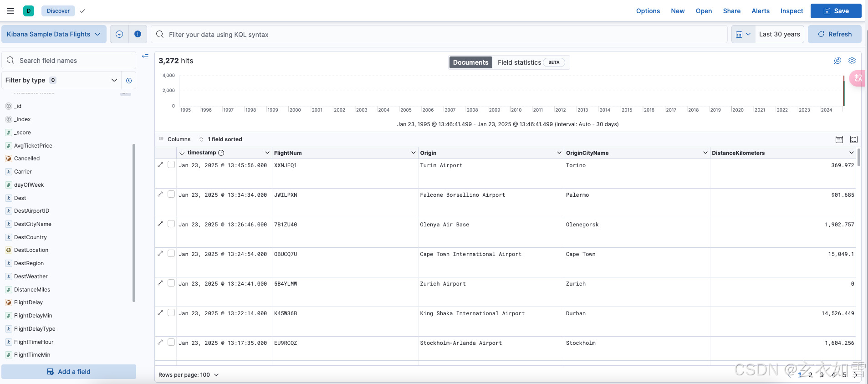Change the Rows per page setting
The height and width of the screenshot is (384, 868).
189,375
